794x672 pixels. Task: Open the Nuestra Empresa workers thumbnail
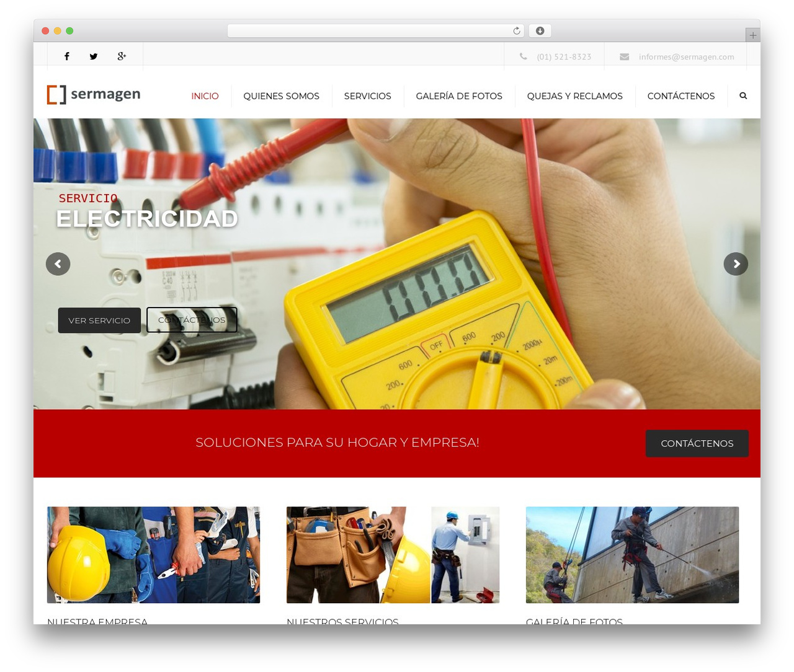(153, 555)
